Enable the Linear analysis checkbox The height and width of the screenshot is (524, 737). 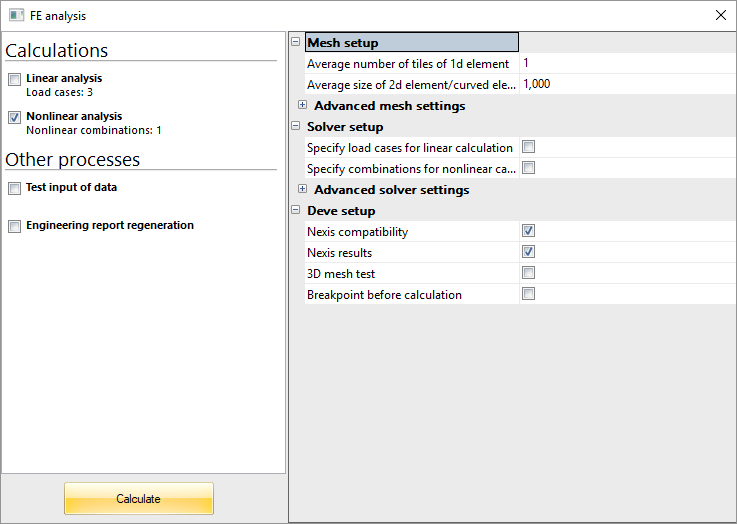pyautogui.click(x=14, y=79)
